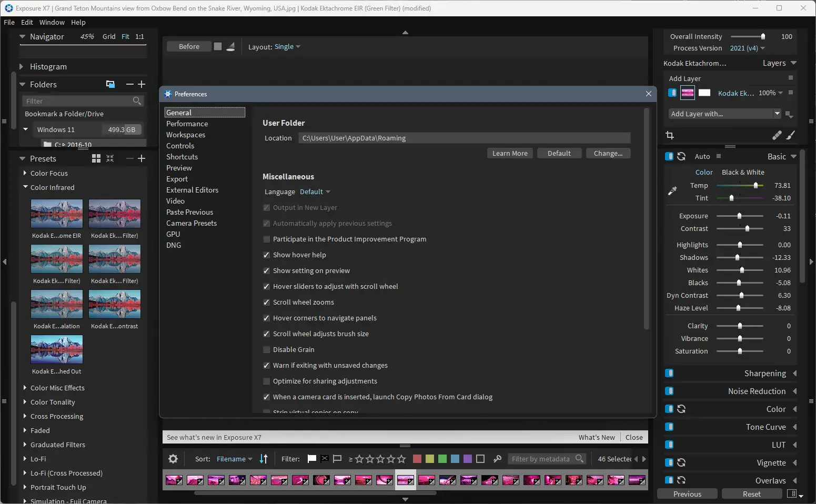816x504 pixels.
Task: Open the Sort by Filename dropdown
Action: coord(234,459)
